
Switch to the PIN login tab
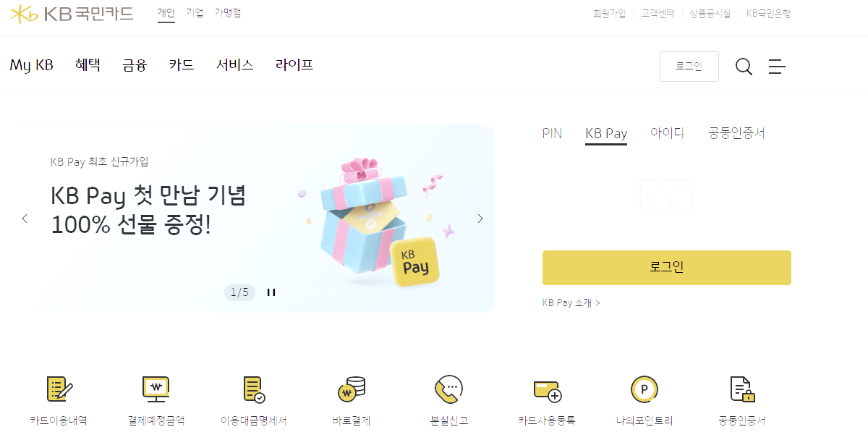[x=552, y=133]
